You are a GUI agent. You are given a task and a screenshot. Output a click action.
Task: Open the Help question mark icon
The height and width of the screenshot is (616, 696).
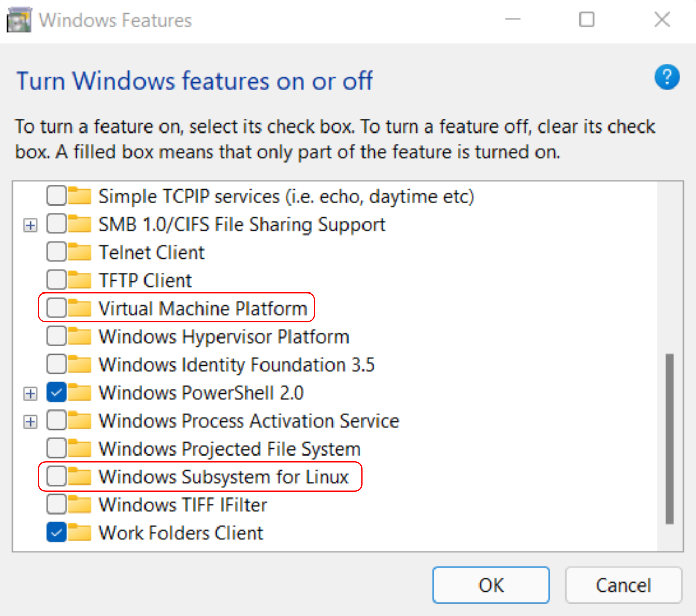668,77
